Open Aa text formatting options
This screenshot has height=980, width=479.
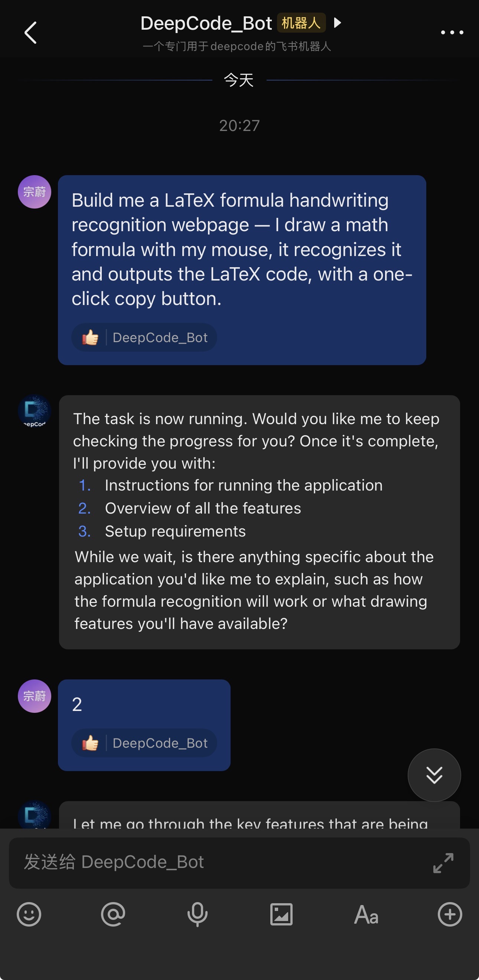[366, 914]
